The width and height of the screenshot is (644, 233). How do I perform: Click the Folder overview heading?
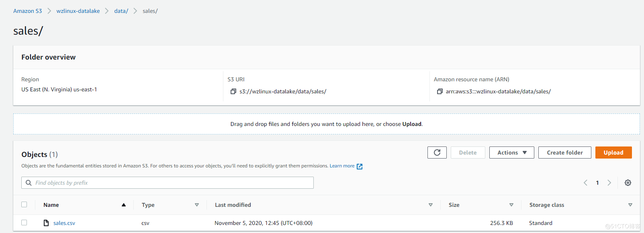click(x=49, y=57)
